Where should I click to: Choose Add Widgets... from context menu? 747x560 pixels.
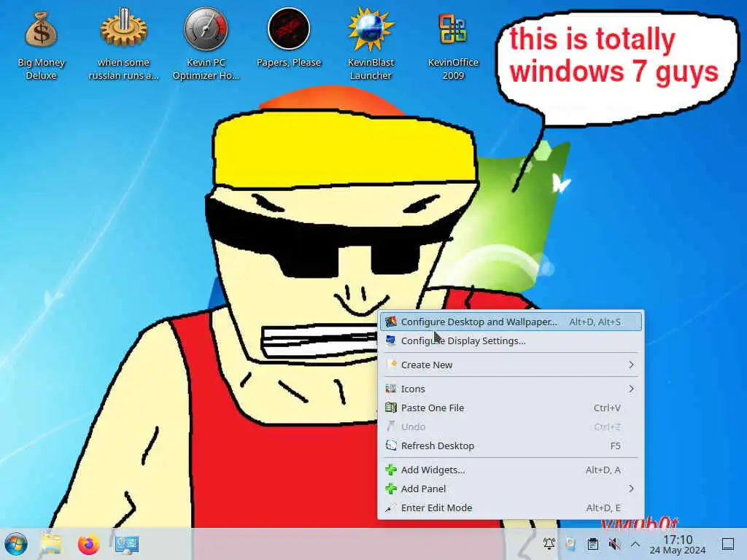click(x=511, y=470)
